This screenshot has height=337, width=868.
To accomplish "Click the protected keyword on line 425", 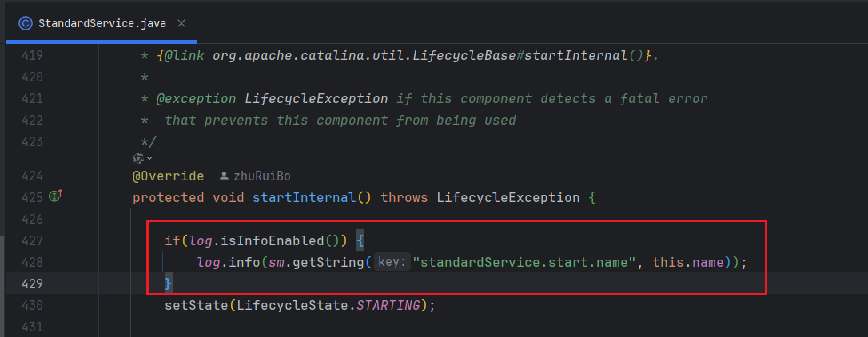I will (x=169, y=197).
